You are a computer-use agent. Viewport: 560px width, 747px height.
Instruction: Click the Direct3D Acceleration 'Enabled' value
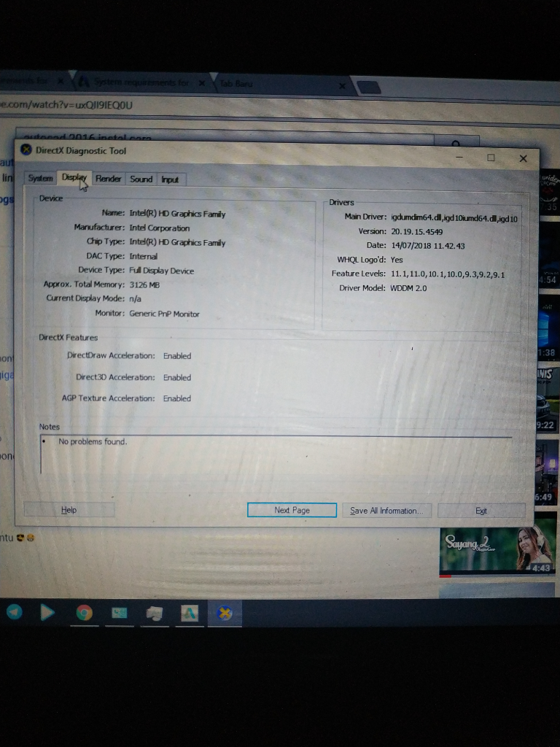[x=177, y=377]
